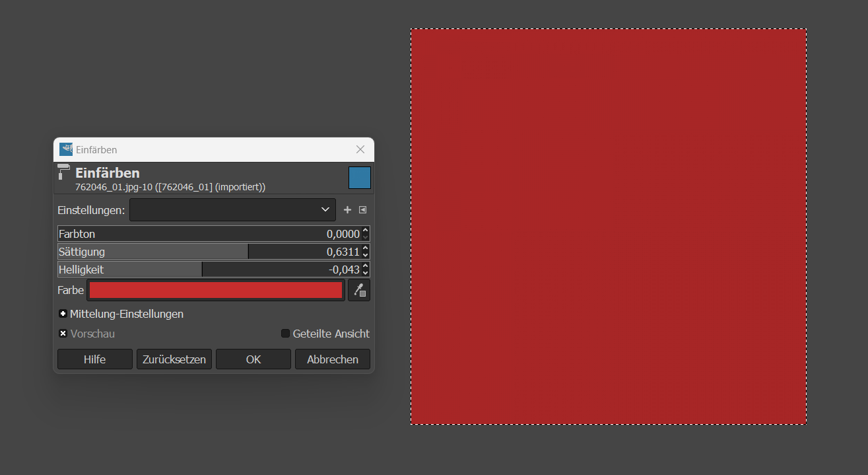Image resolution: width=868 pixels, height=475 pixels.
Task: Pick color from image with eyedropper
Action: (359, 290)
